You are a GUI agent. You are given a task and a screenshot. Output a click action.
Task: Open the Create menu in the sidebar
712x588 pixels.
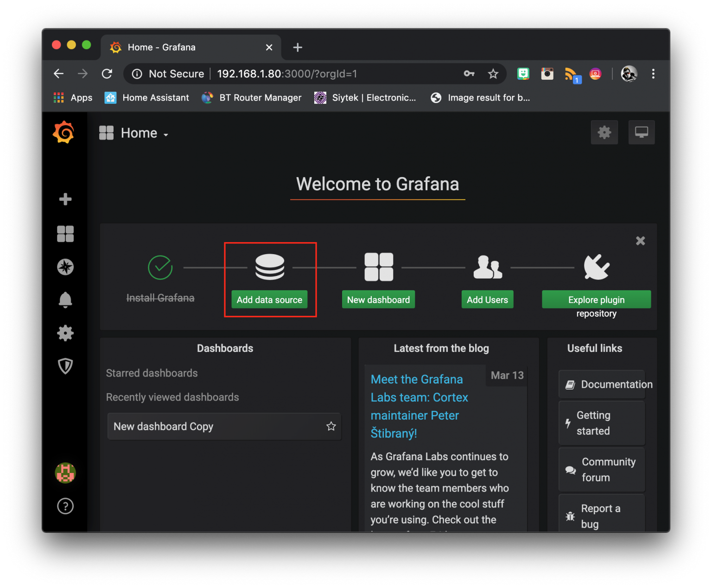65,199
